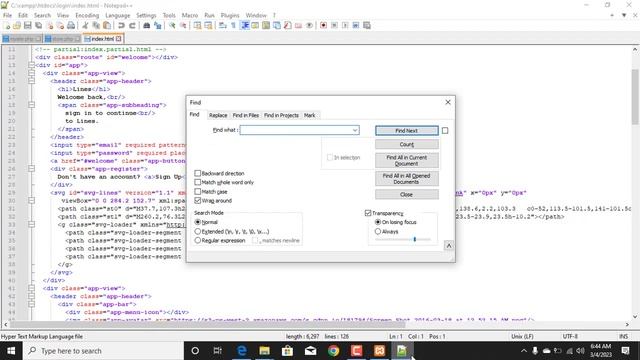Viewport: 640px width, 360px height.
Task: Click the Print toolbar icon
Action: click(71, 25)
